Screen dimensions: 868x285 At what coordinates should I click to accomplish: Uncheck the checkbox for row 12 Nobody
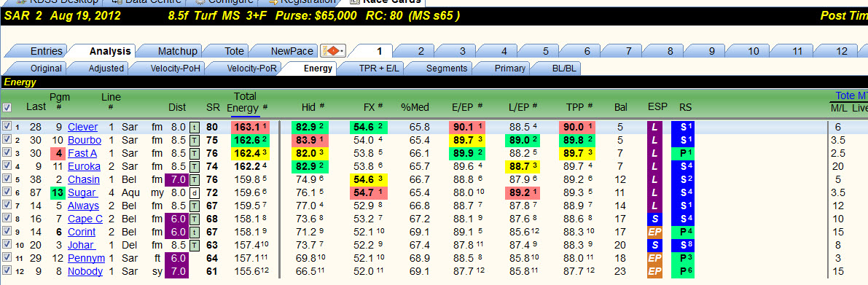point(6,271)
